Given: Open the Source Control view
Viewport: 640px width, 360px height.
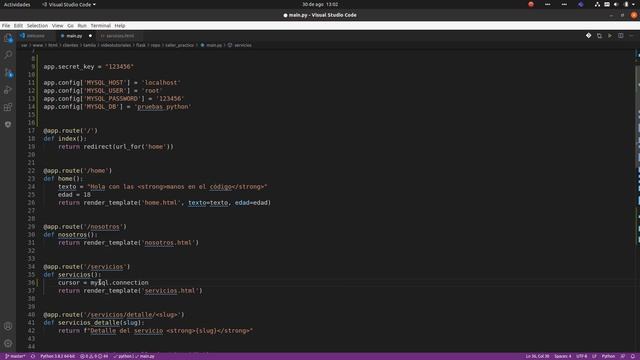Looking at the screenshot, I should (8, 73).
